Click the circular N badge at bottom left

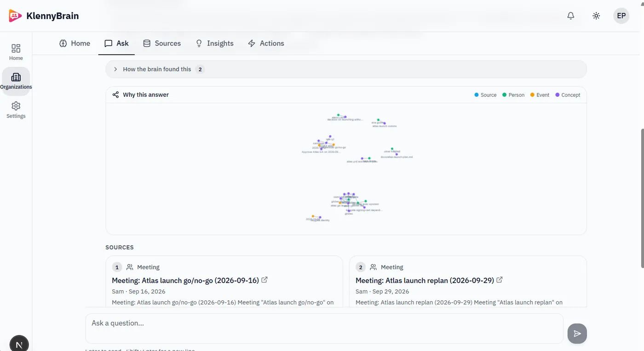point(19,344)
